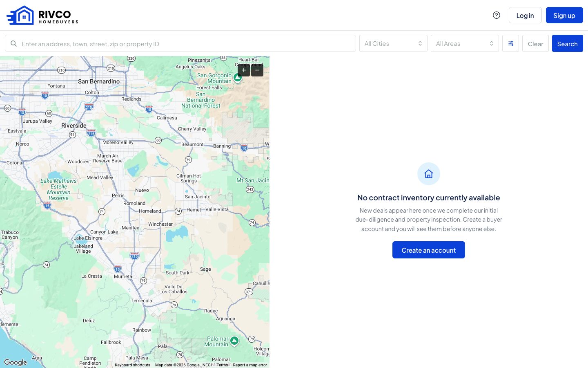588x368 pixels.
Task: Click the search magnifier icon in address field
Action: point(14,43)
